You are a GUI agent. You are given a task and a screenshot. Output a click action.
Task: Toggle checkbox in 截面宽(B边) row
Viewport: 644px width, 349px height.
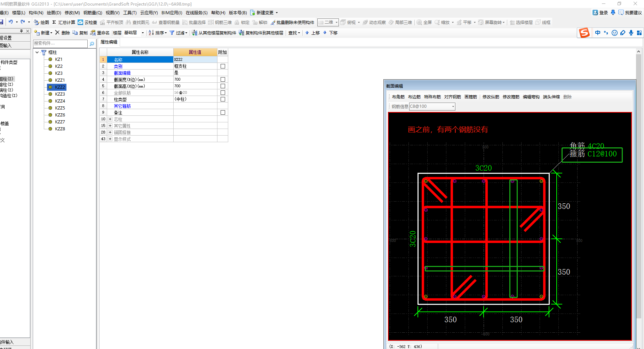(223, 79)
